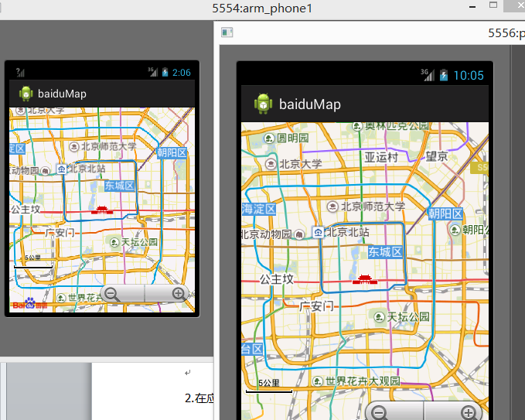Click 东城区 district label on left map

[120, 186]
